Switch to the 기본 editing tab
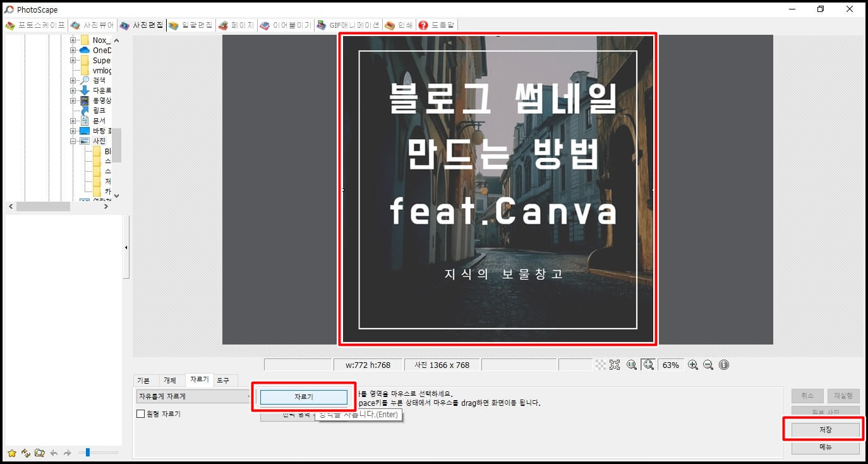This screenshot has height=464, width=868. [x=143, y=381]
